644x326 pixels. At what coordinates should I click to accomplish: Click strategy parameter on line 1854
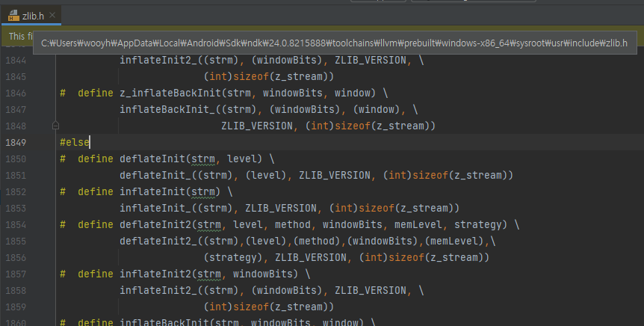click(478, 224)
